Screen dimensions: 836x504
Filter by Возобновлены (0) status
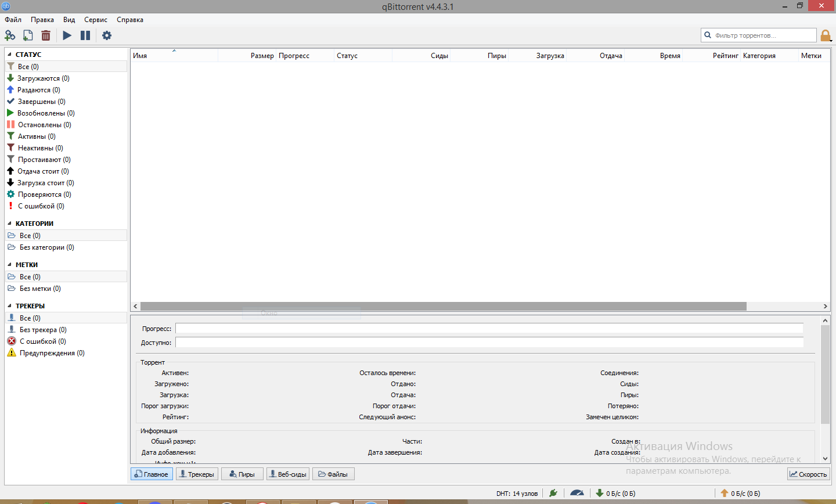[x=66, y=113]
